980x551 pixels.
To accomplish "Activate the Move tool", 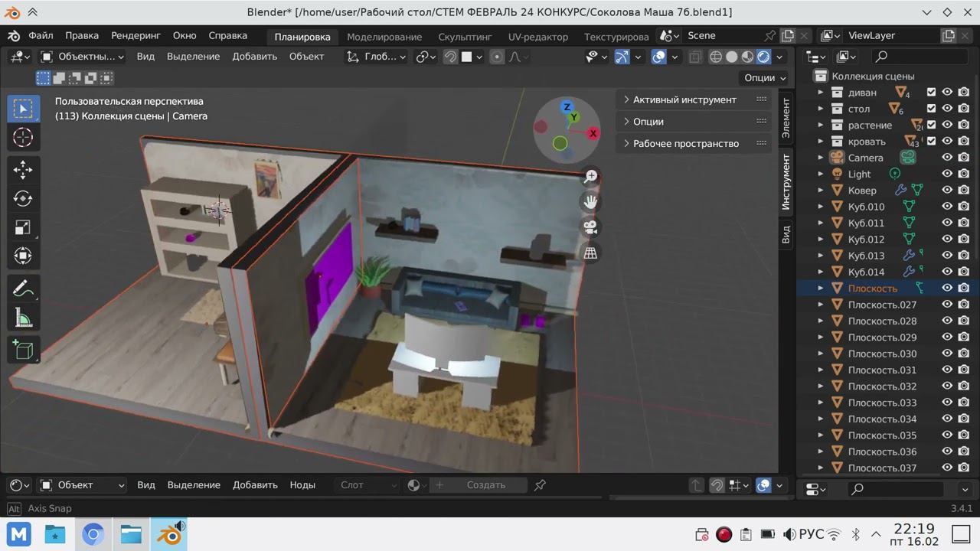I will (x=23, y=170).
